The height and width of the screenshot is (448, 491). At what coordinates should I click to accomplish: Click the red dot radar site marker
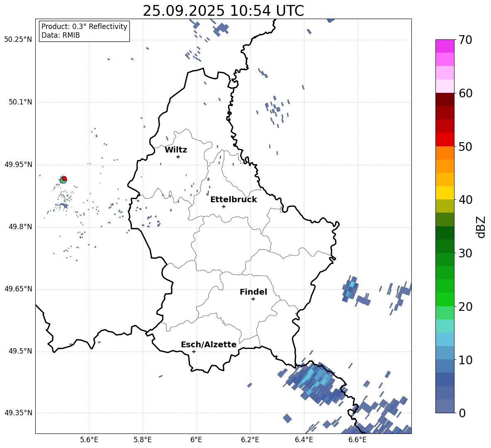64,179
